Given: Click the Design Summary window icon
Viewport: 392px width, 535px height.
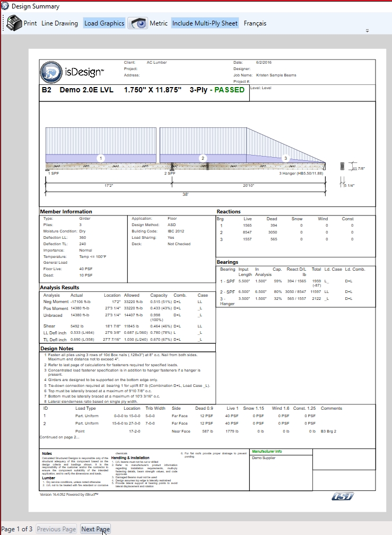Looking at the screenshot, I should point(5,6).
